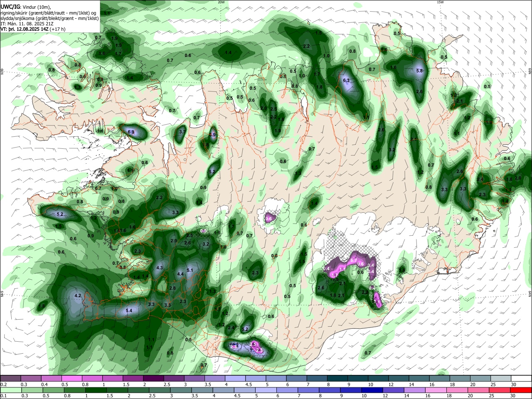Click the valid time 'VT: þri. 12.08.2025 14Z'

click(x=25, y=29)
